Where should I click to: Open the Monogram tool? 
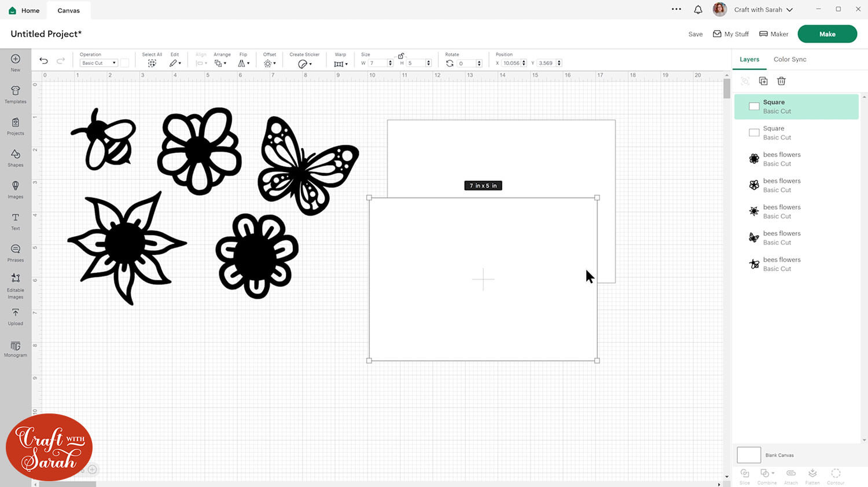(x=16, y=348)
